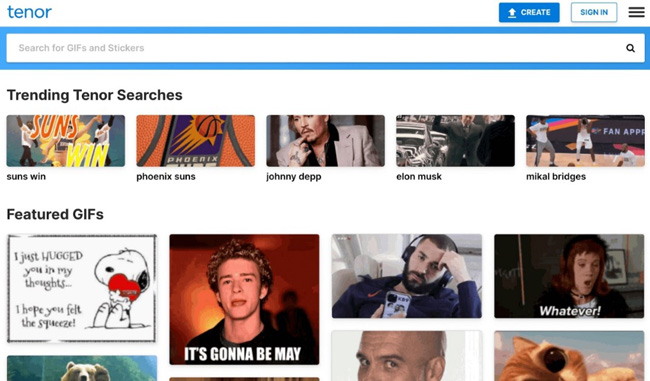Open the Whatever! GIF
This screenshot has height=381, width=650.
click(569, 276)
